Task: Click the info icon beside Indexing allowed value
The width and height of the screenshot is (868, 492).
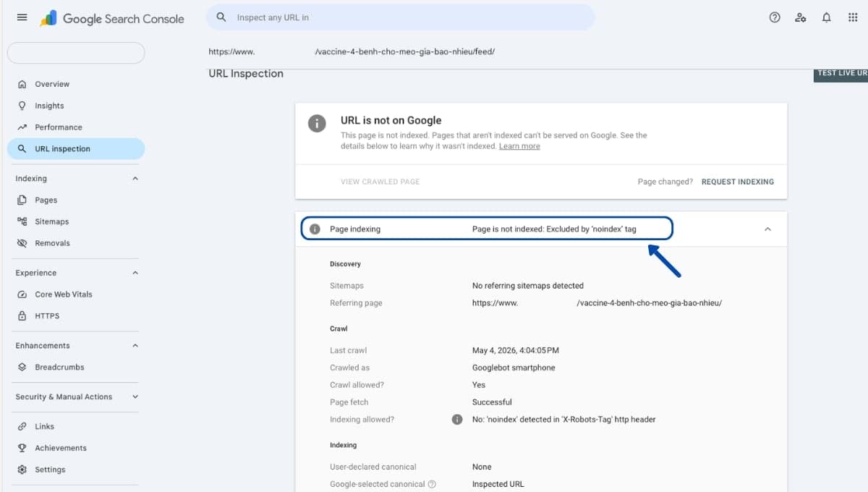Action: pyautogui.click(x=457, y=420)
